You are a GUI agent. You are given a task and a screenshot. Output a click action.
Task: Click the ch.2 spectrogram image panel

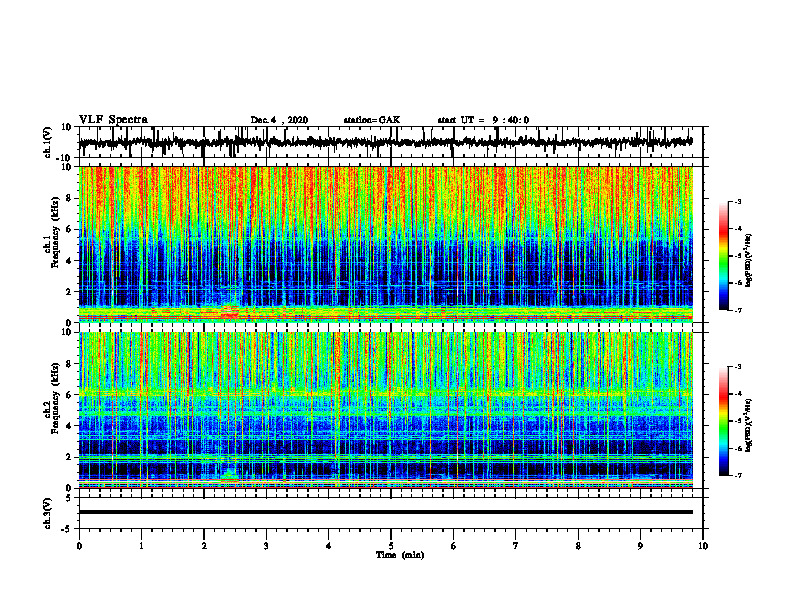(385, 410)
